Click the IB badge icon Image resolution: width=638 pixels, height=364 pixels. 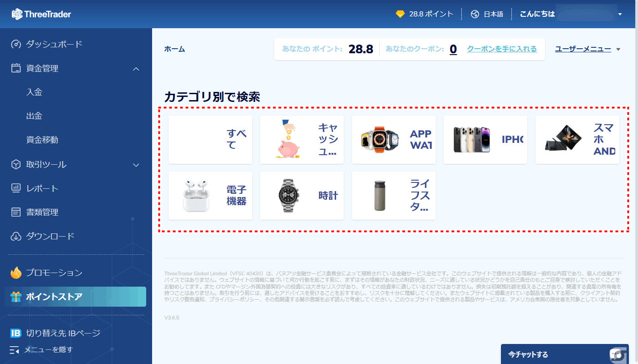pyautogui.click(x=16, y=334)
